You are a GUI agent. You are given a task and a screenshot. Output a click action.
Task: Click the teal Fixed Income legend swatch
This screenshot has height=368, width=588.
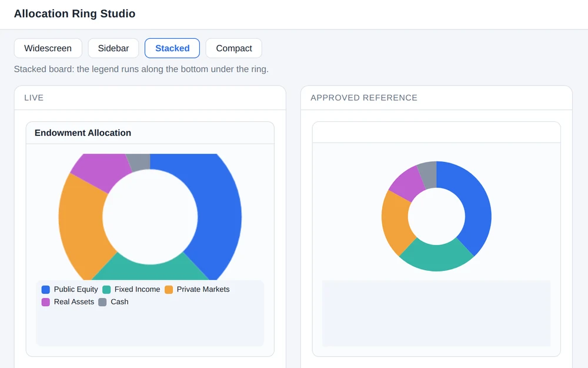(106, 290)
